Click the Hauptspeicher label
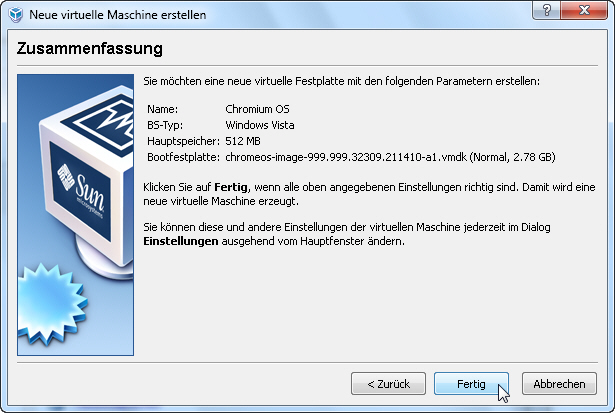 [x=183, y=141]
